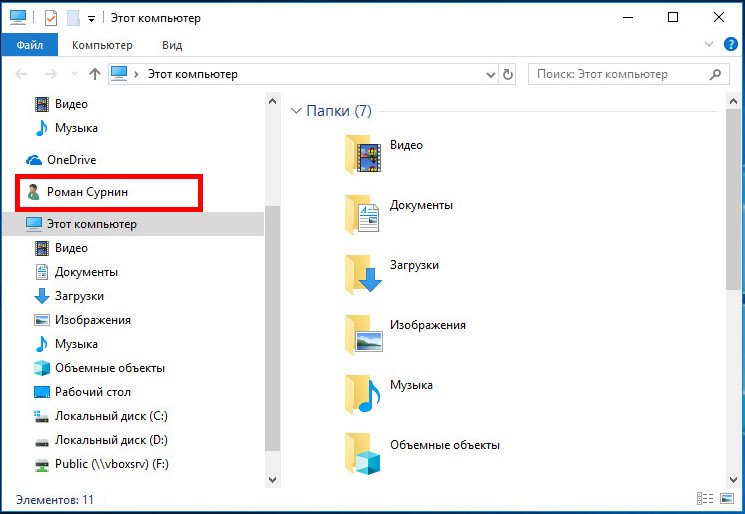Click content pane scrollbar up arrow
745x514 pixels.
click(733, 101)
